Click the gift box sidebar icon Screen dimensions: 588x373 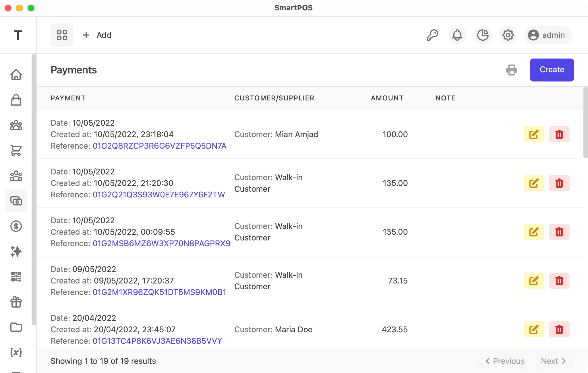click(16, 302)
